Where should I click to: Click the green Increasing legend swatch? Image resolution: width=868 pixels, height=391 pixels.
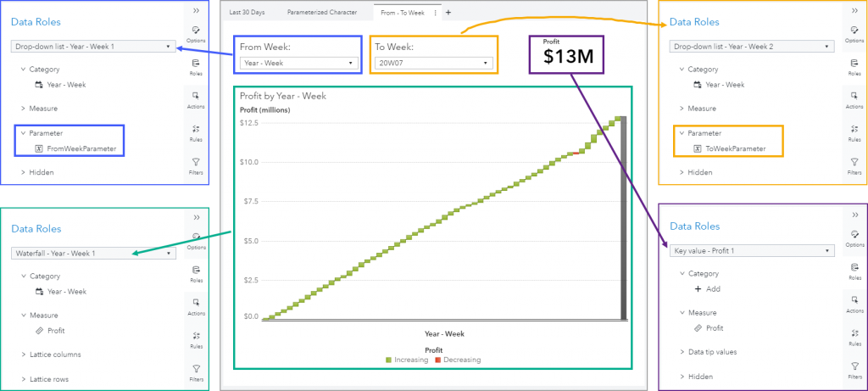point(389,360)
